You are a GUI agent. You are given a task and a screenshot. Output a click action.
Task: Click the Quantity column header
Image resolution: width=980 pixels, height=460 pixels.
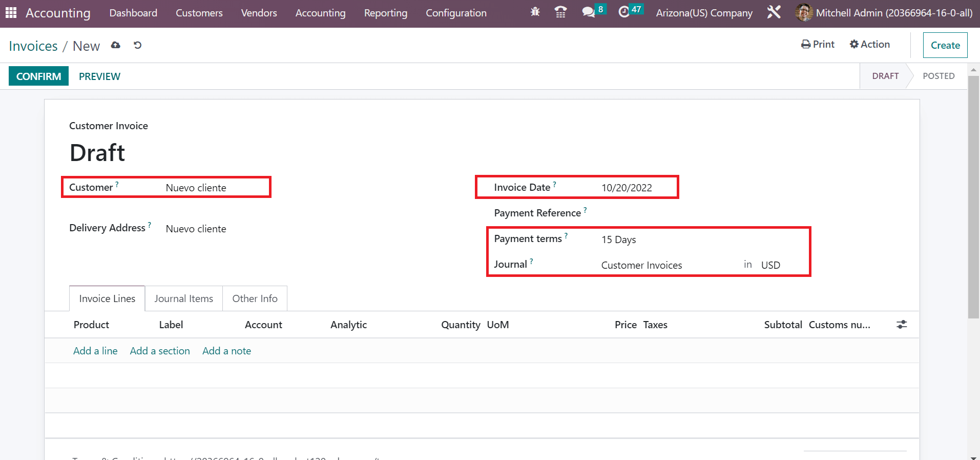pyautogui.click(x=461, y=325)
